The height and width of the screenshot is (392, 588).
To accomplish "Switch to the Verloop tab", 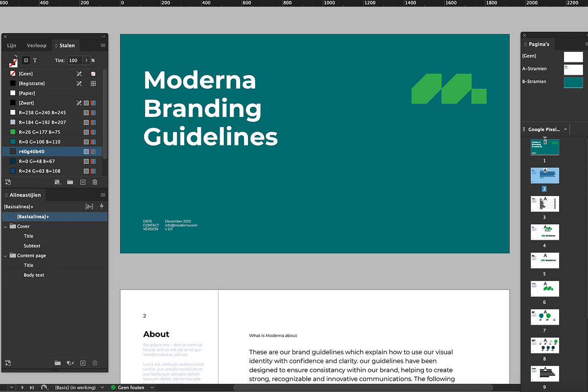I will [36, 45].
